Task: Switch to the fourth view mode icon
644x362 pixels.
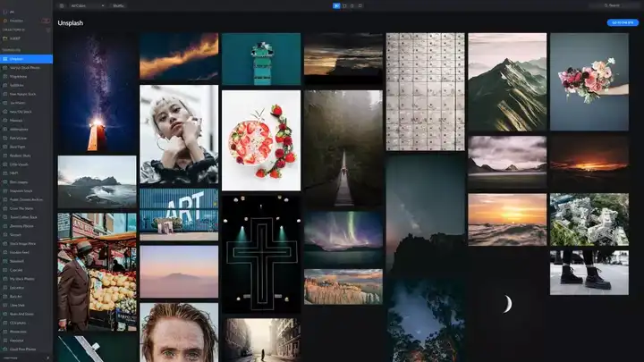Action: (360, 5)
